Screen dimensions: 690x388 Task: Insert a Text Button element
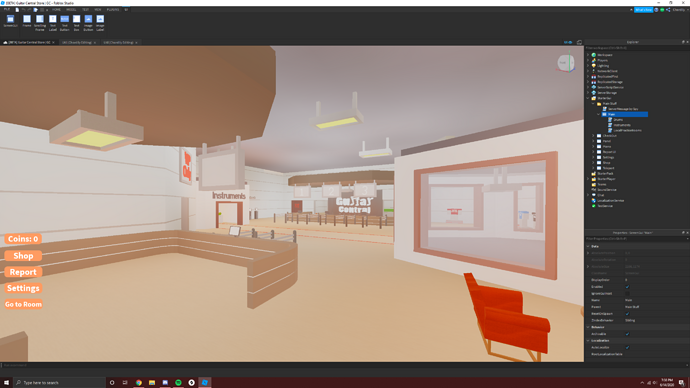pos(65,22)
